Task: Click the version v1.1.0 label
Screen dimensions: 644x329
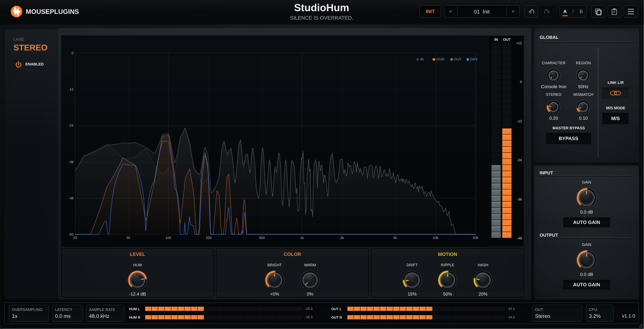Action: coord(629,316)
